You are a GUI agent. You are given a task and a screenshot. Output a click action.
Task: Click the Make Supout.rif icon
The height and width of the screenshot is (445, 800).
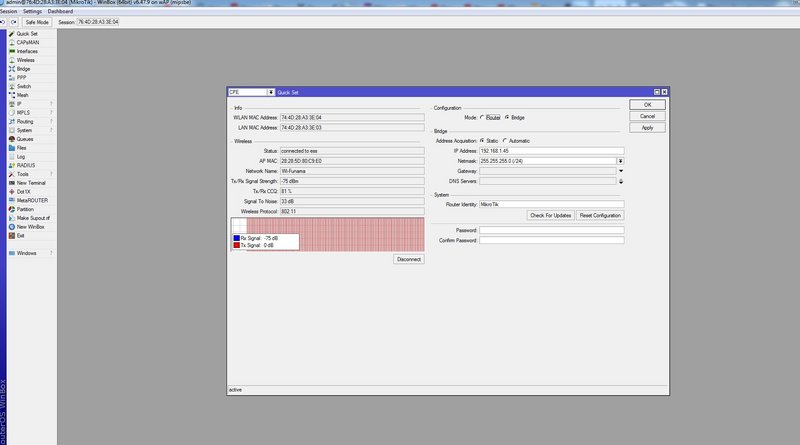12,218
